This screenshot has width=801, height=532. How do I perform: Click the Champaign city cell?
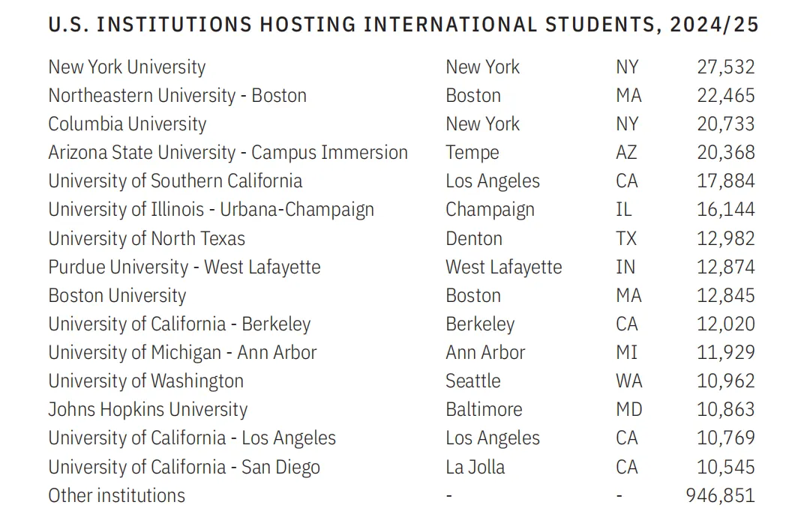[x=490, y=210]
